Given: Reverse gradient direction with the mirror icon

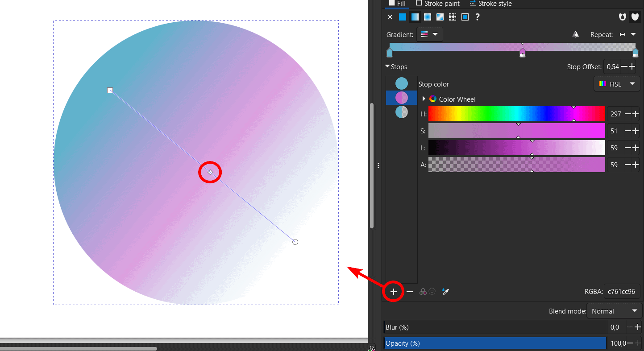Looking at the screenshot, I should click(x=576, y=34).
